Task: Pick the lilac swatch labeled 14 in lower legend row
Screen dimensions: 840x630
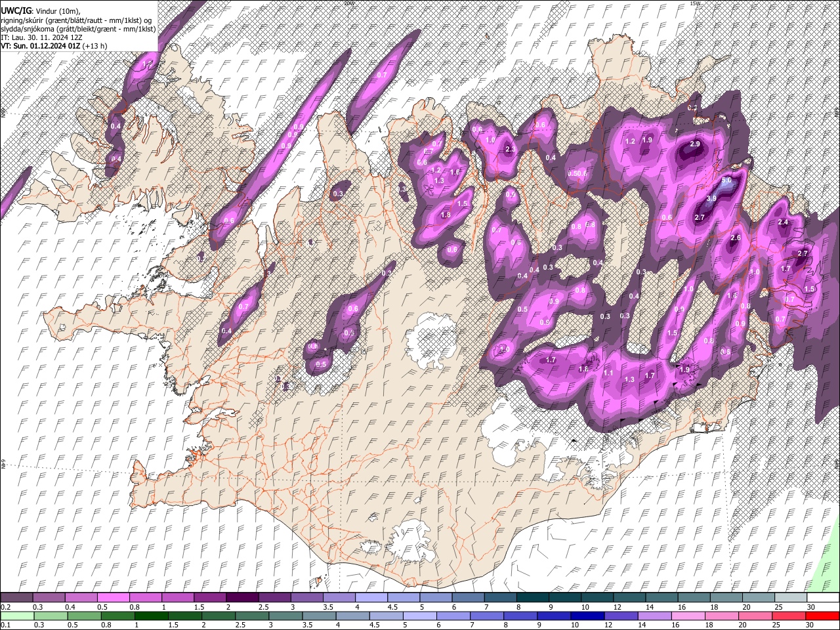Action: tap(654, 616)
